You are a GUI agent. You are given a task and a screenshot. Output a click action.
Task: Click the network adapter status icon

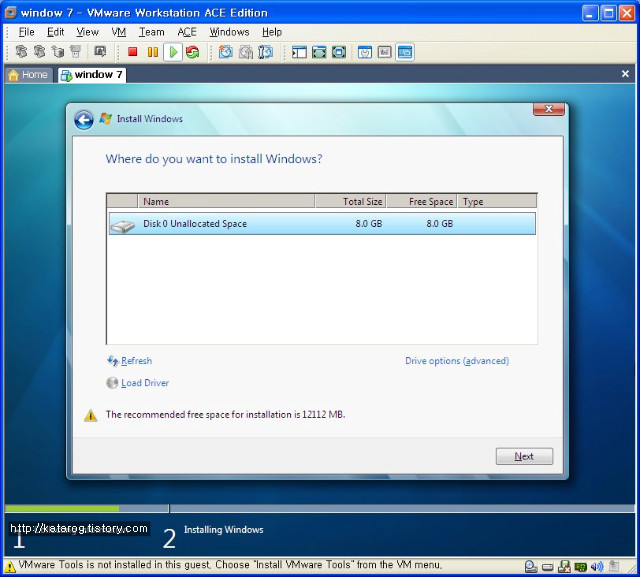click(580, 566)
